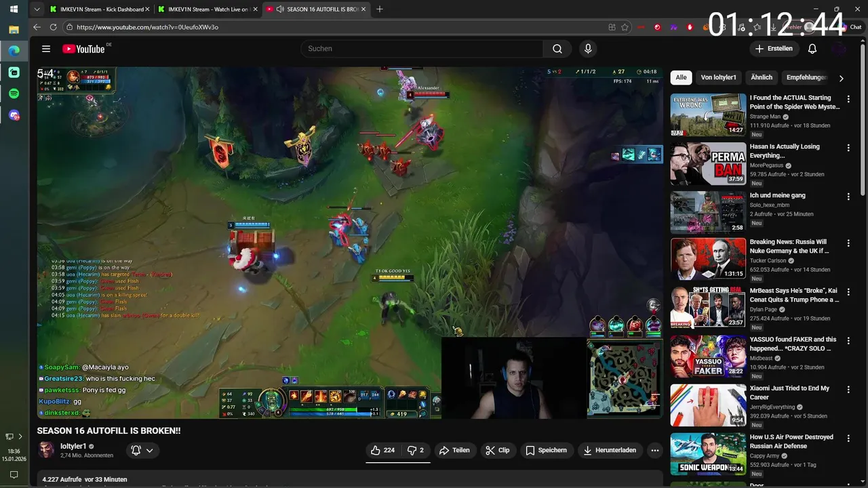Switch to Kick Dashboard tab
868x488 pixels.
[x=99, y=9]
